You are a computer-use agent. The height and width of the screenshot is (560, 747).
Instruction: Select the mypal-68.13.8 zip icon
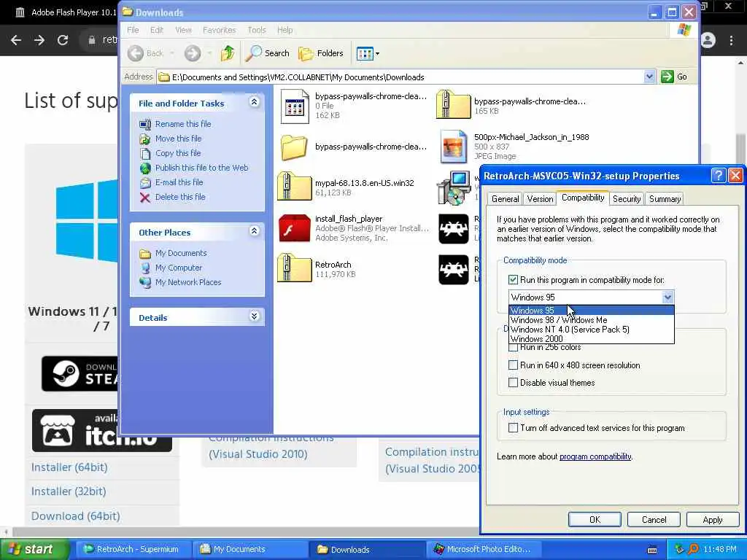click(x=295, y=186)
